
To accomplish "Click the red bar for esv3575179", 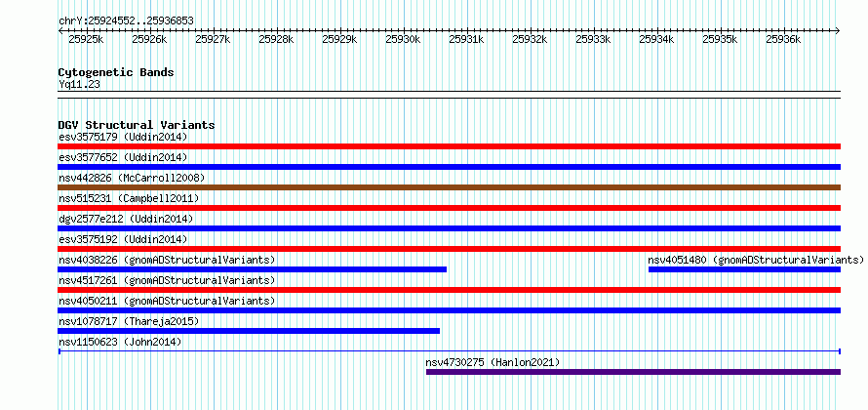I will tap(449, 146).
